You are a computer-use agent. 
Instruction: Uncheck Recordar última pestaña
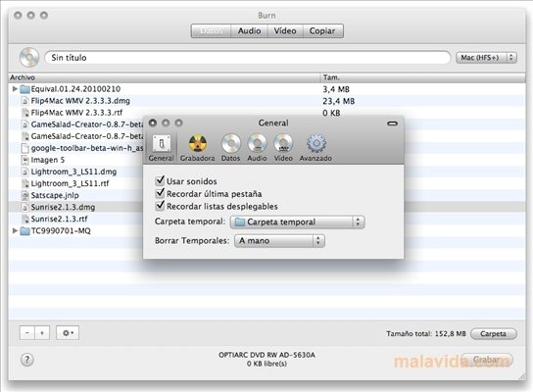point(160,193)
